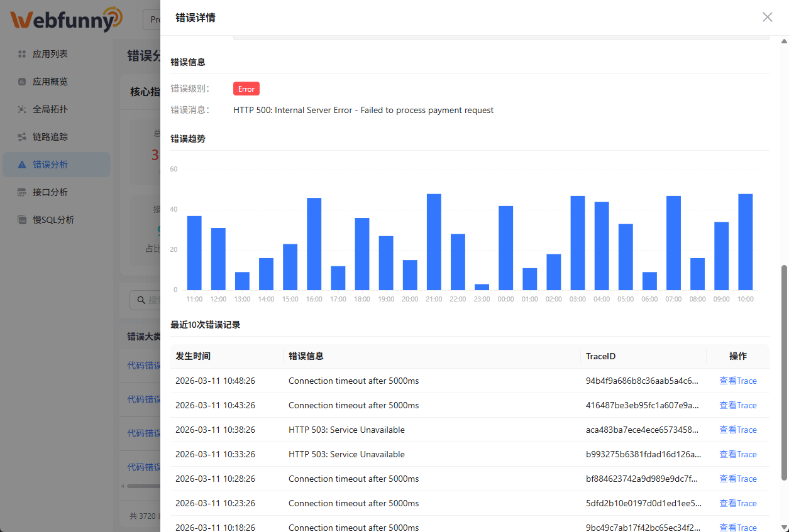Image resolution: width=789 pixels, height=532 pixels.
Task: Click the global topology sidebar icon
Action: [x=22, y=109]
